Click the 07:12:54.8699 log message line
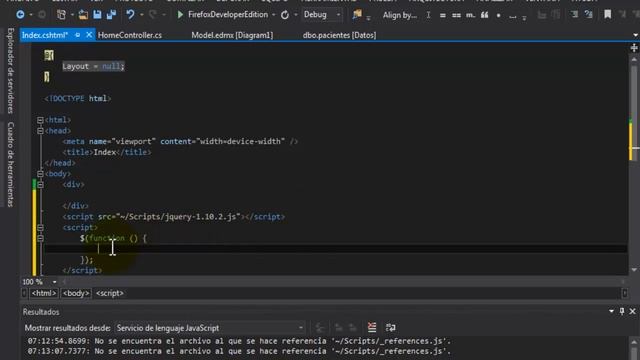Image resolution: width=640 pixels, height=360 pixels. coord(239,341)
